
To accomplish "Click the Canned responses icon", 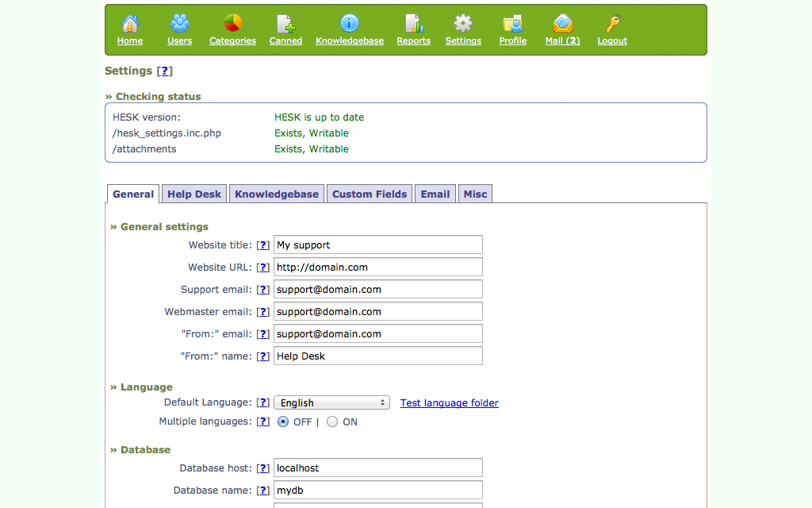I will coord(285,24).
